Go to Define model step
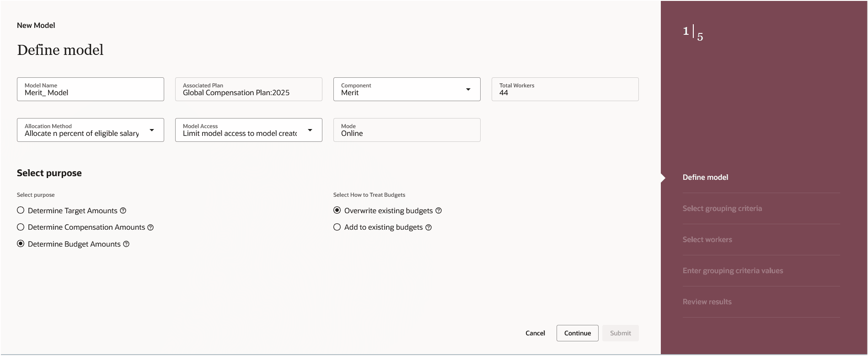This screenshot has width=868, height=356. click(x=705, y=178)
